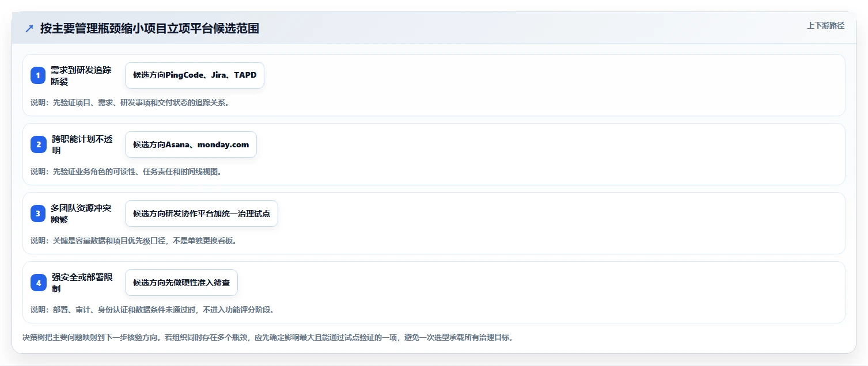Click the number 2 step badge
Viewport: 868px width, 366px height.
(38, 144)
